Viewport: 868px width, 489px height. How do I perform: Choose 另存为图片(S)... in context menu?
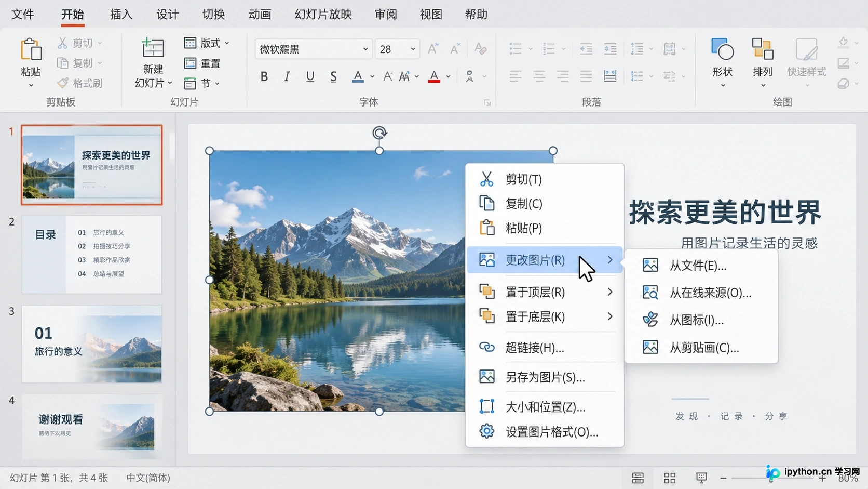(544, 377)
